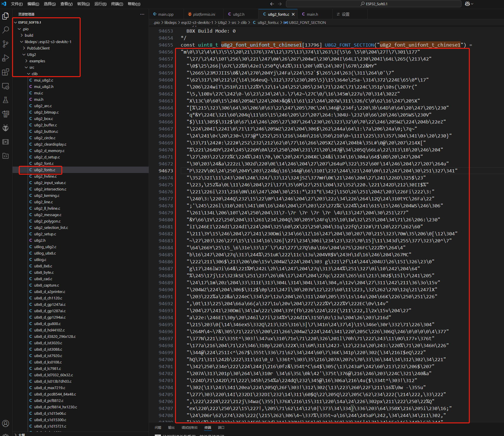The height and width of the screenshot is (436, 504).
Task: Open the Accounts menu icon
Action: click(6, 423)
